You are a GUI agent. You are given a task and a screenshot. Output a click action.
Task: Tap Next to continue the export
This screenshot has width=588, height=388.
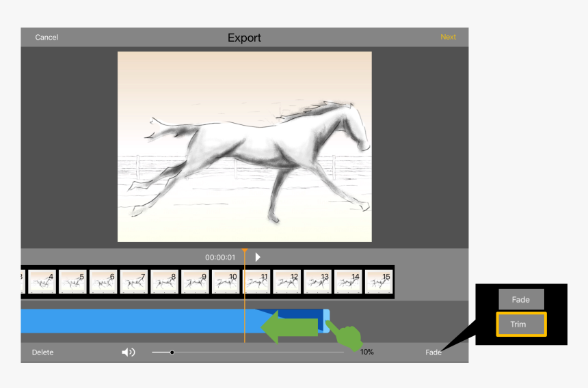(x=448, y=37)
